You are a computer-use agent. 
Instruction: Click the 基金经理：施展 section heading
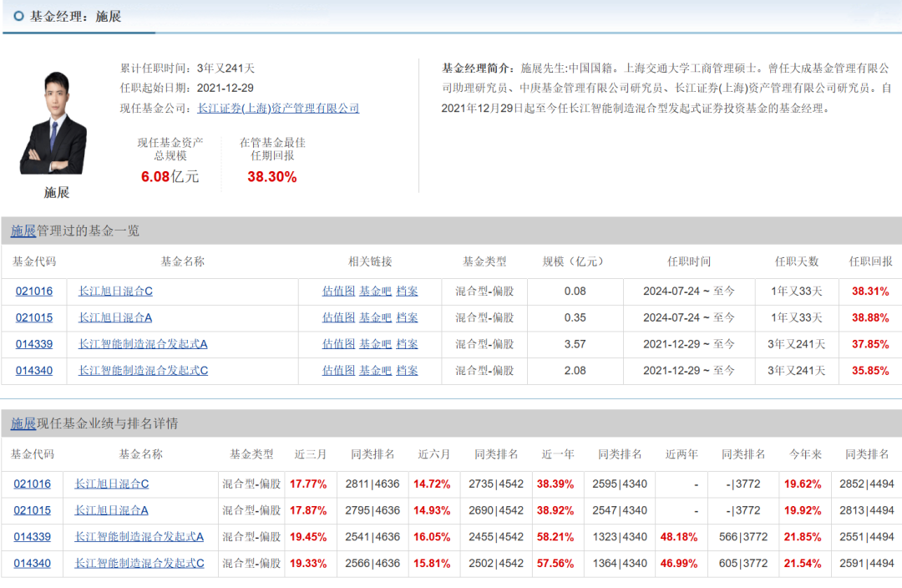click(x=75, y=16)
